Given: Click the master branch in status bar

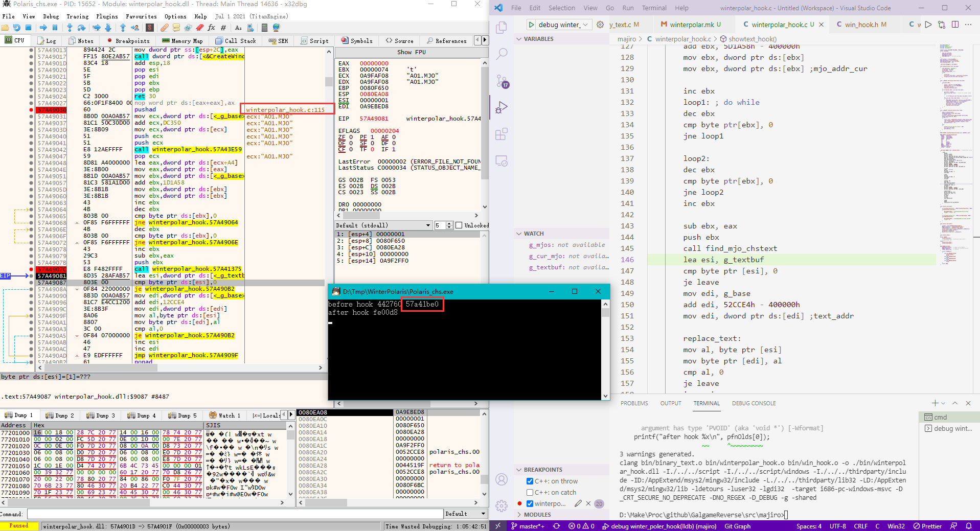Looking at the screenshot, I should click(528, 526).
